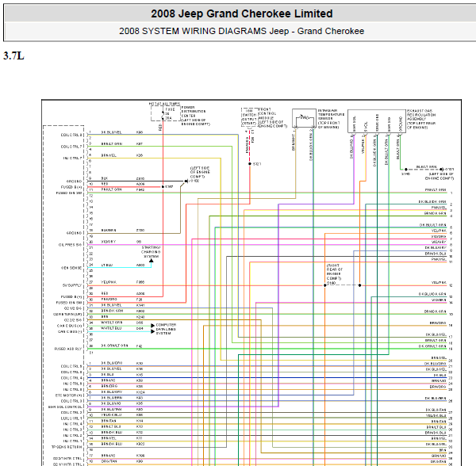Click the CAN C BUS(+) pin label

coord(70,326)
